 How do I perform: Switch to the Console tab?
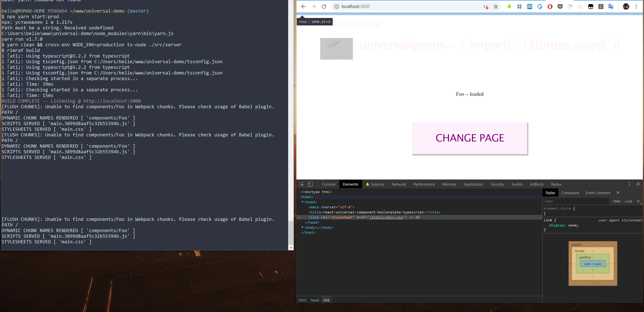coord(329,184)
